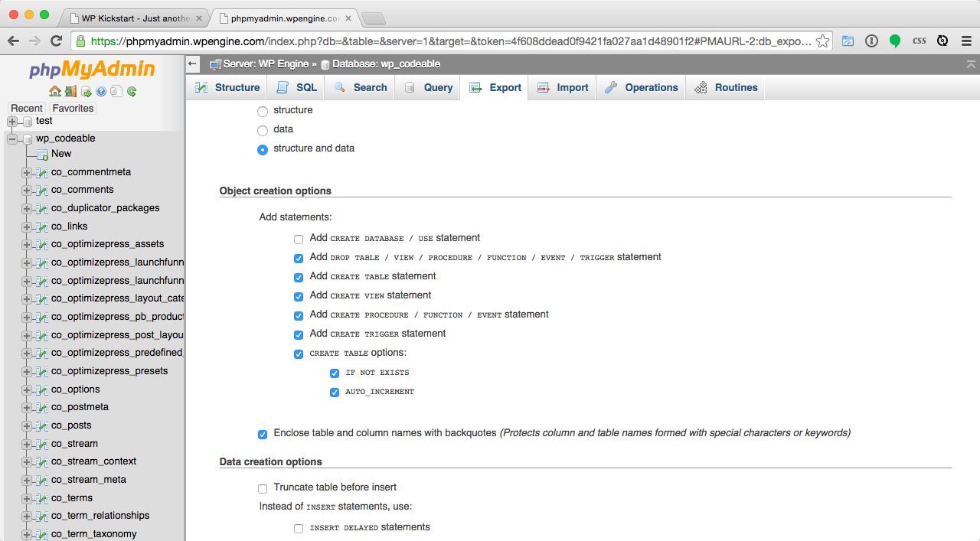Go back in browser
The width and height of the screenshot is (980, 541).
coord(13,41)
